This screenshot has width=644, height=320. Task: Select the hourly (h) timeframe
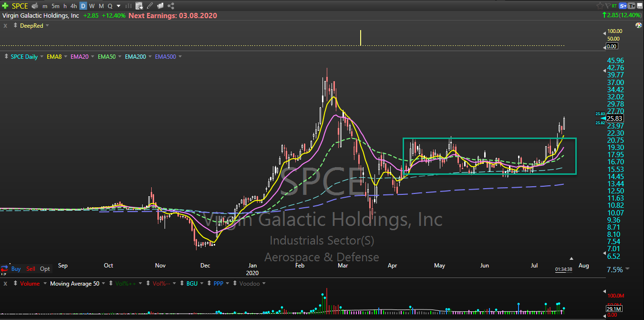[x=65, y=6]
